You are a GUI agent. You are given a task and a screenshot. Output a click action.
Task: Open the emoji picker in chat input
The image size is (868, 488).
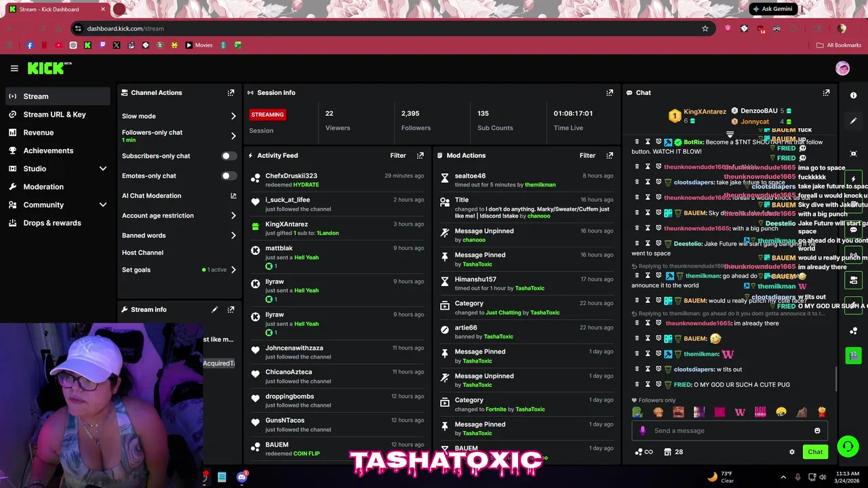tap(817, 430)
